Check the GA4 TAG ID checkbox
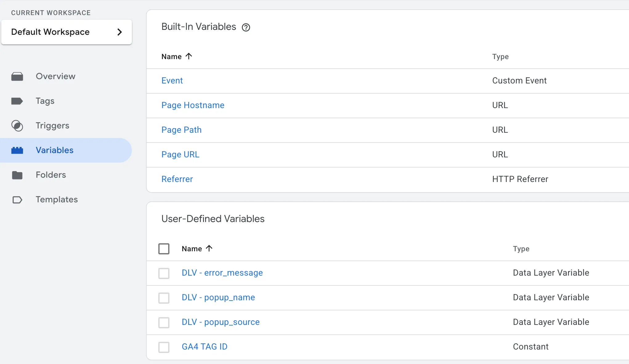This screenshot has height=364, width=629. tap(164, 347)
